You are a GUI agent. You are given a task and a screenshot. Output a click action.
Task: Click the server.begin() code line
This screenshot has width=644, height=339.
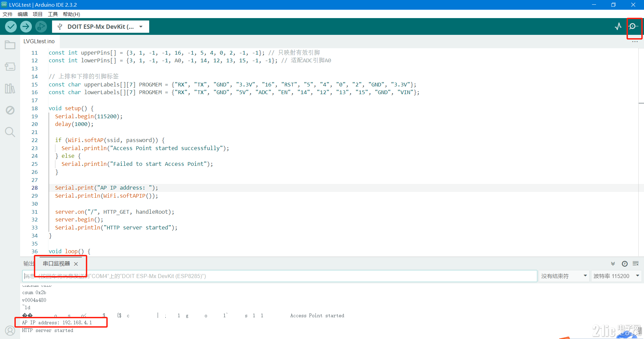tap(79, 220)
